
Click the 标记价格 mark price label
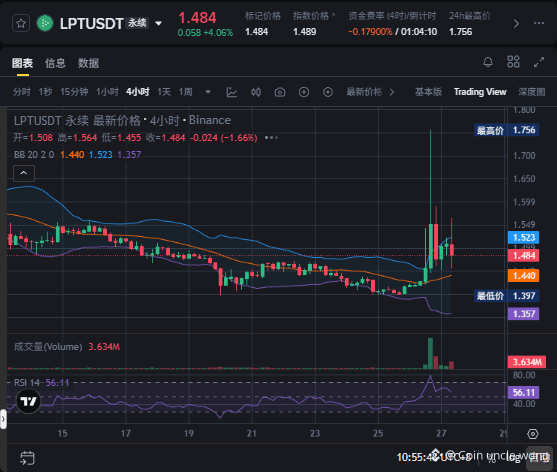[x=263, y=16]
